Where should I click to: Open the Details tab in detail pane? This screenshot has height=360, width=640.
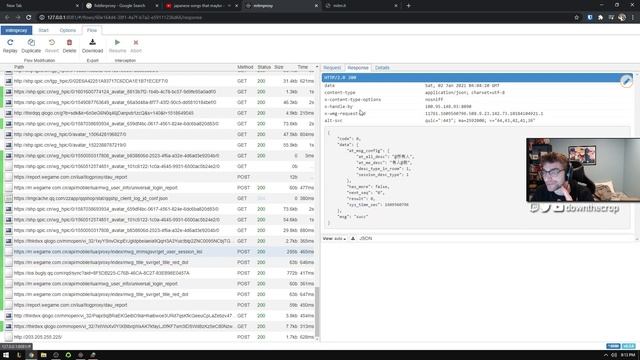pyautogui.click(x=382, y=68)
